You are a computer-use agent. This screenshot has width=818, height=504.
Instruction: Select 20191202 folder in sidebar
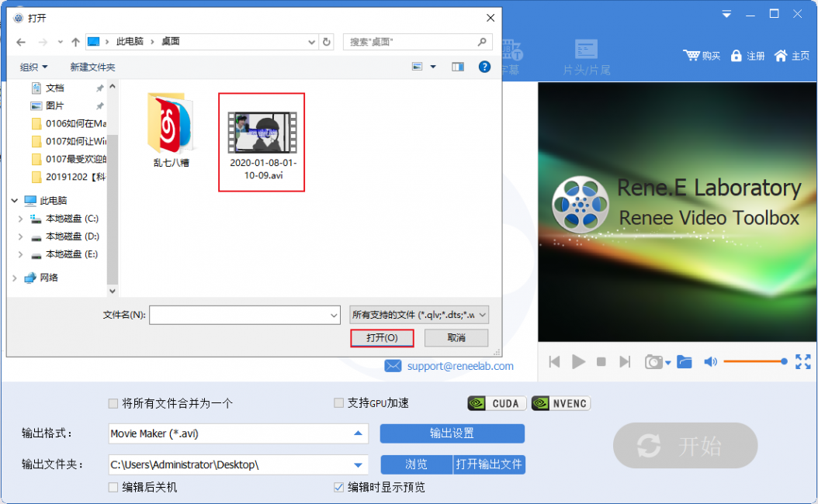(x=68, y=177)
